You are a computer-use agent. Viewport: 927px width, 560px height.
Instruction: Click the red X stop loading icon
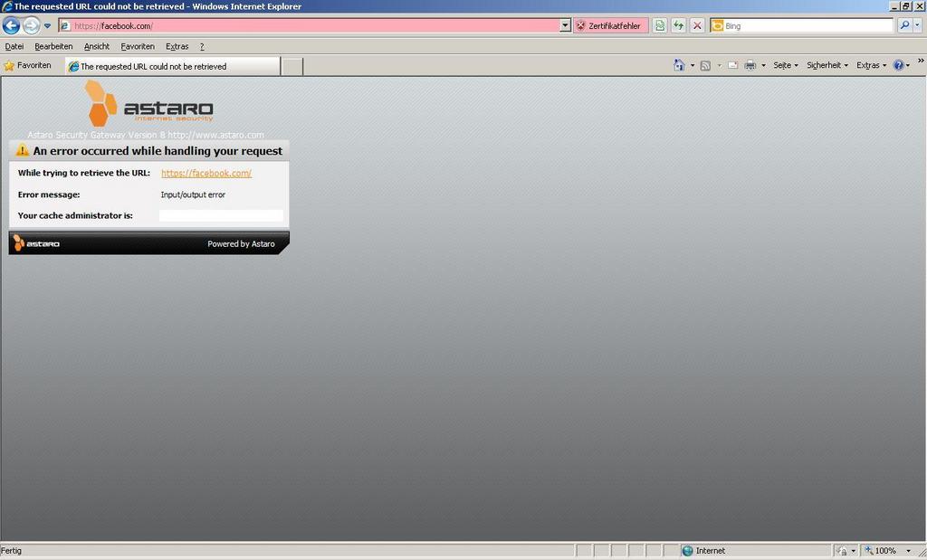[697, 25]
